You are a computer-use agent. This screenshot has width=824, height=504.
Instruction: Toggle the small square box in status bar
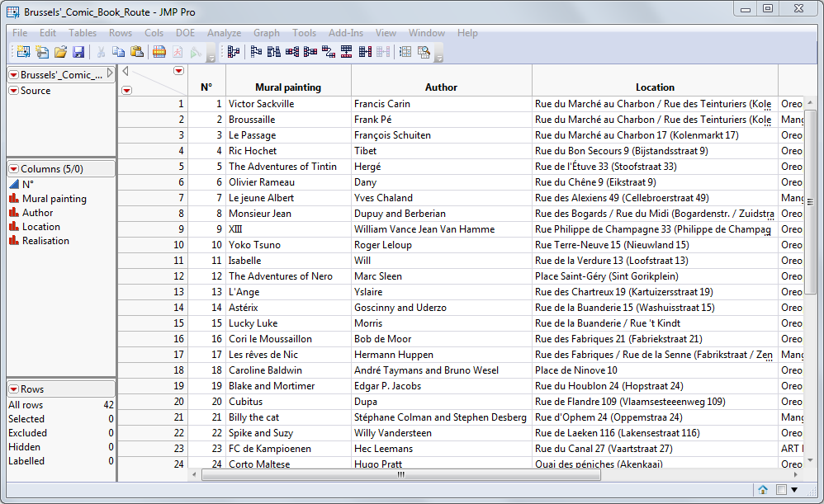[781, 490]
